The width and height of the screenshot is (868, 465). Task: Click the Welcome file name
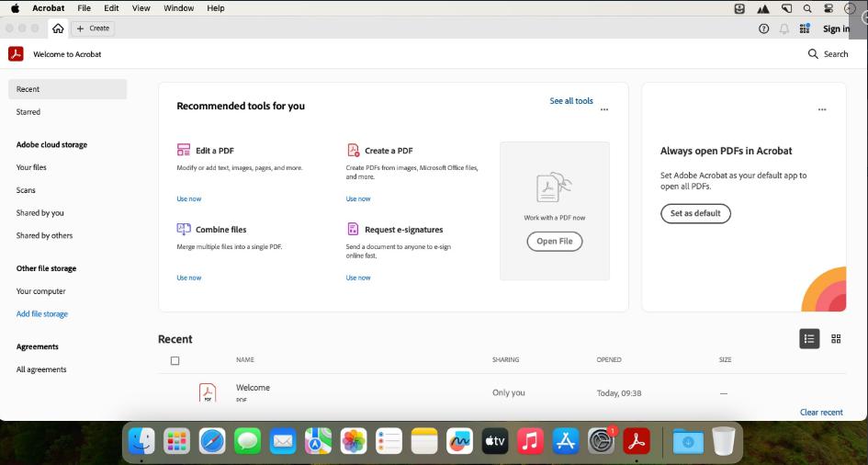coord(253,388)
